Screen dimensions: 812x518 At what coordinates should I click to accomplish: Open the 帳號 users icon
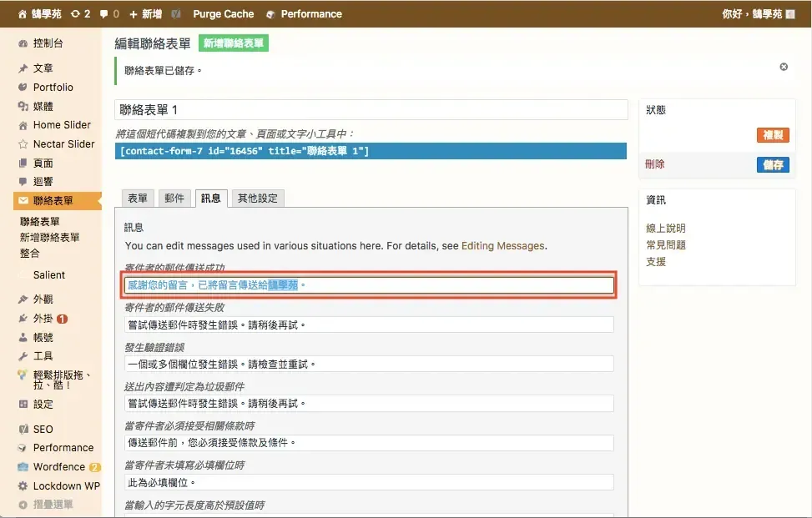[23, 337]
